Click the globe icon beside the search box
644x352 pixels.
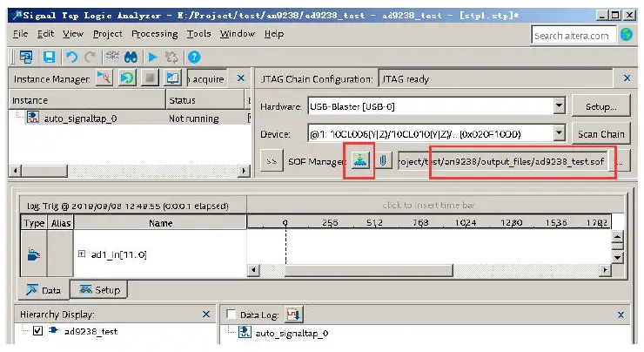pyautogui.click(x=627, y=35)
